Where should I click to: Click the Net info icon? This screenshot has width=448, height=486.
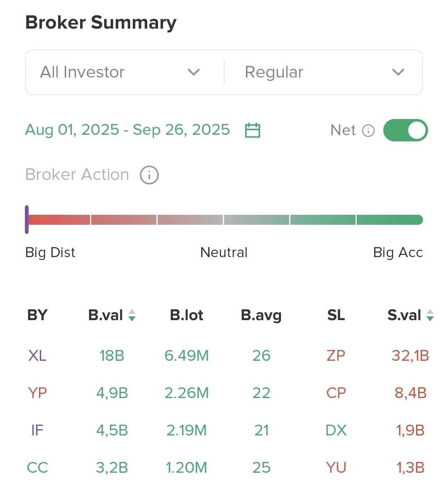368,131
